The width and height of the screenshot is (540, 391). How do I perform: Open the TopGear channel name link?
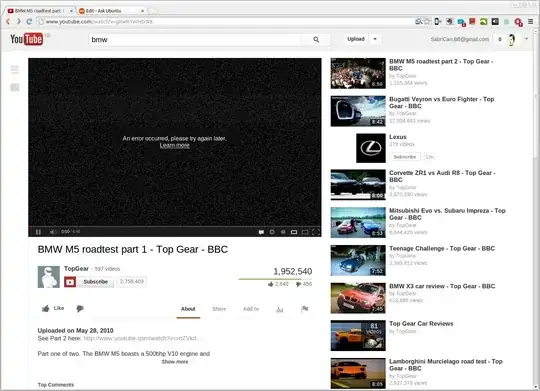tap(76, 268)
